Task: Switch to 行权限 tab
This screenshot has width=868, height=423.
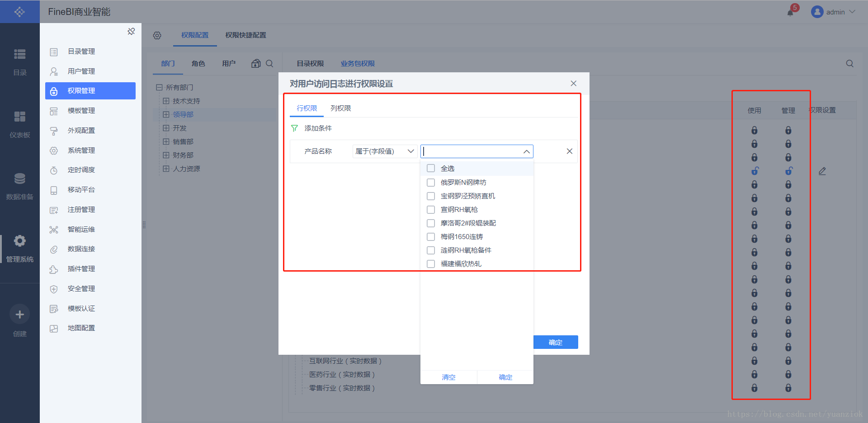Action: tap(307, 108)
